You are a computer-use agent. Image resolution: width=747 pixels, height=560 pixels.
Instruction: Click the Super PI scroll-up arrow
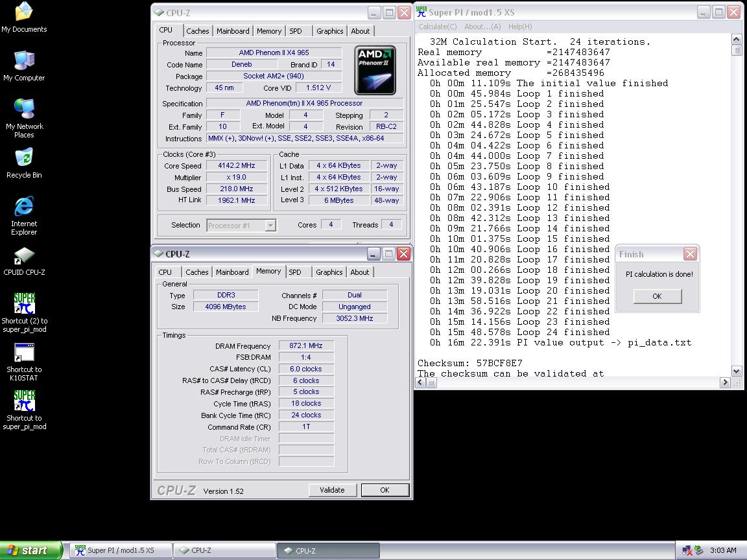click(736, 40)
